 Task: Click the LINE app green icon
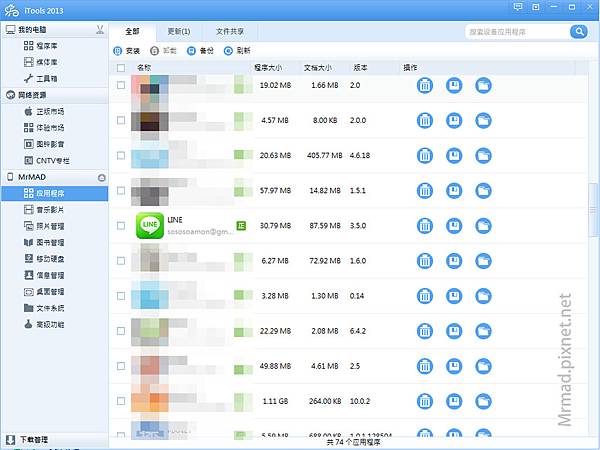(x=150, y=226)
